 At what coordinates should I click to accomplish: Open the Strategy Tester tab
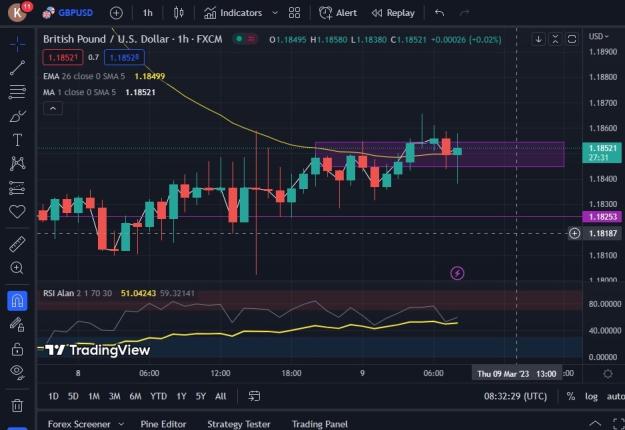pyautogui.click(x=238, y=424)
